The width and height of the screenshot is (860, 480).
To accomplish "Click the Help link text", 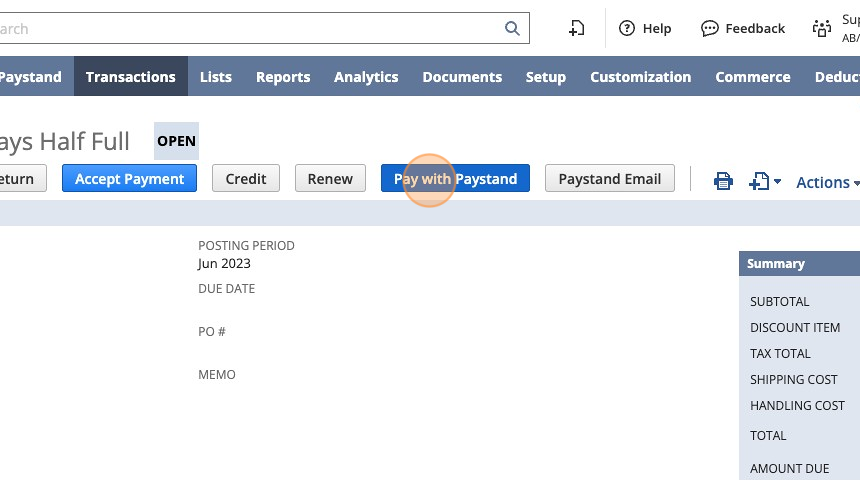I will (x=657, y=29).
